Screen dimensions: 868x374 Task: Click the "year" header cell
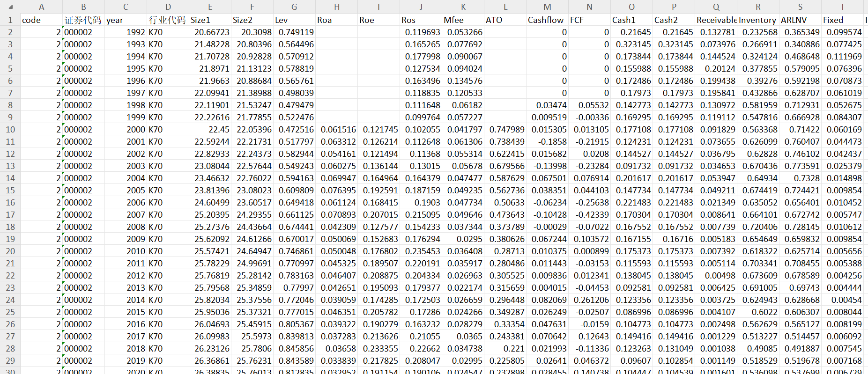tap(126, 20)
